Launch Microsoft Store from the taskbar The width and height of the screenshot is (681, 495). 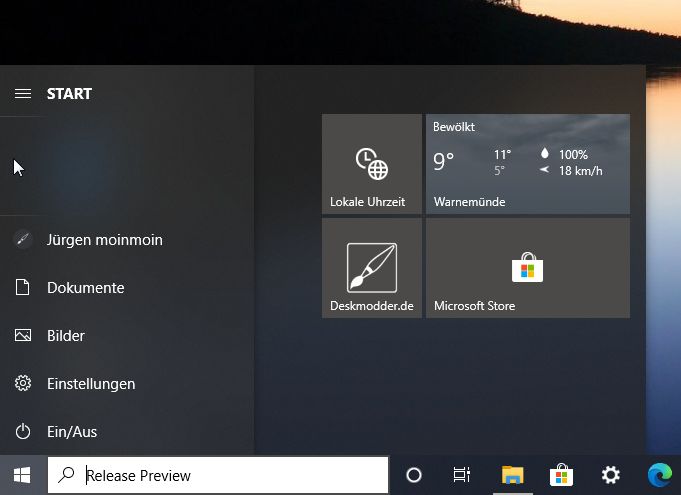561,475
